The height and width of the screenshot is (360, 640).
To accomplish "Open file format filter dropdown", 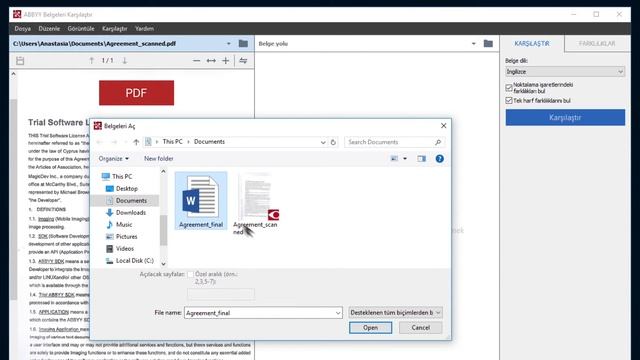I will 396,313.
